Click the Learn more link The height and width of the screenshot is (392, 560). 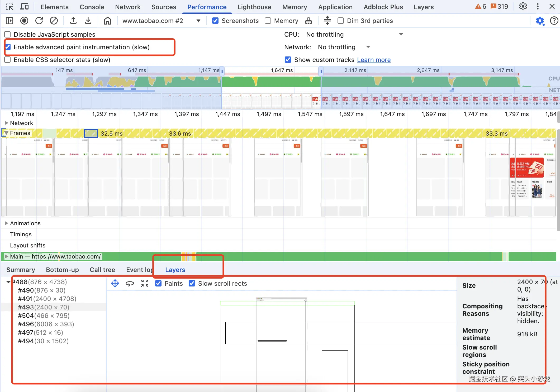click(x=374, y=60)
